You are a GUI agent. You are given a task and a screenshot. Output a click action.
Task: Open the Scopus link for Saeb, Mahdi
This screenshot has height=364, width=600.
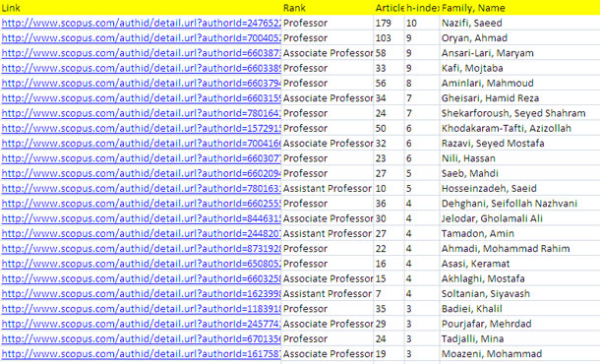141,173
